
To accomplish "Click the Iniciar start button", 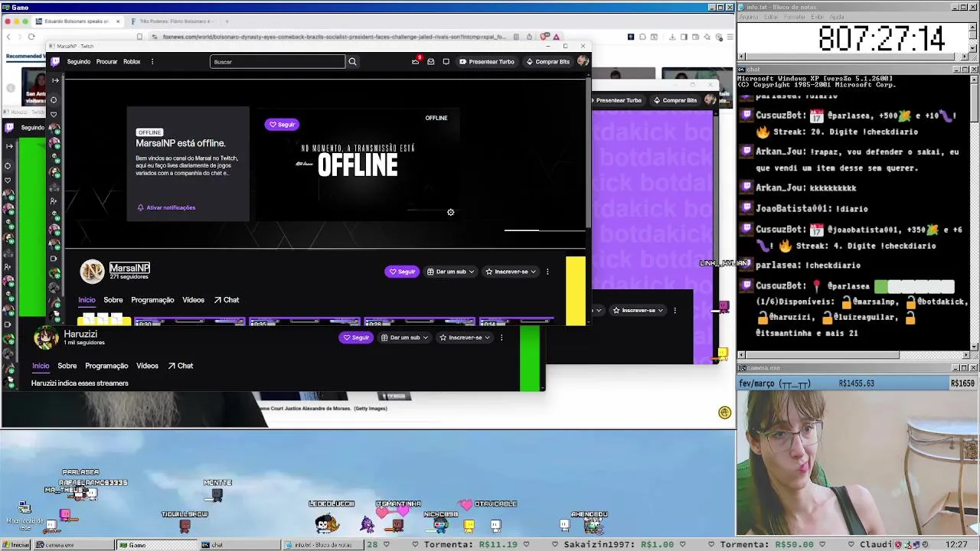I will pyautogui.click(x=15, y=545).
